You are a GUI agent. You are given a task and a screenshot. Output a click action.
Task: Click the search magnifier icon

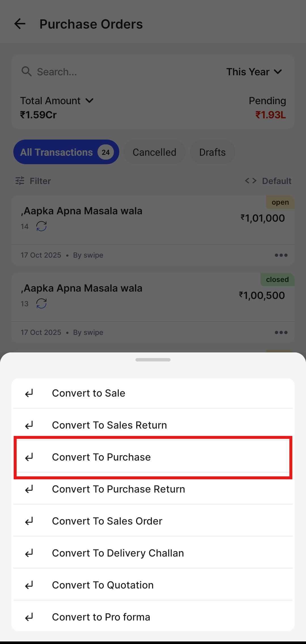click(x=26, y=72)
